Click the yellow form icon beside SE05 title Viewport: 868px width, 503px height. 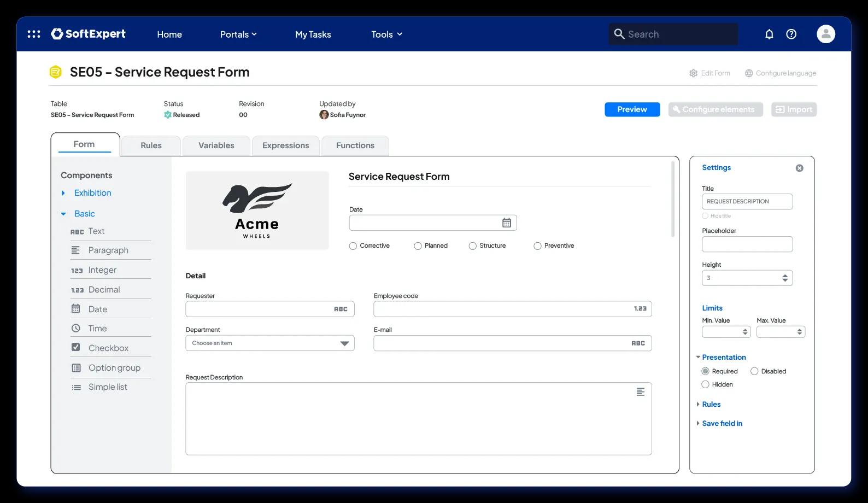coord(55,72)
